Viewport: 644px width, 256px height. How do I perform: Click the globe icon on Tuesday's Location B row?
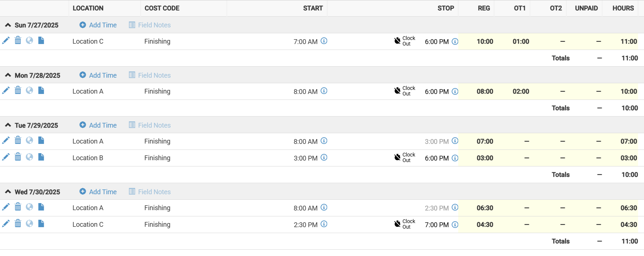30,157
